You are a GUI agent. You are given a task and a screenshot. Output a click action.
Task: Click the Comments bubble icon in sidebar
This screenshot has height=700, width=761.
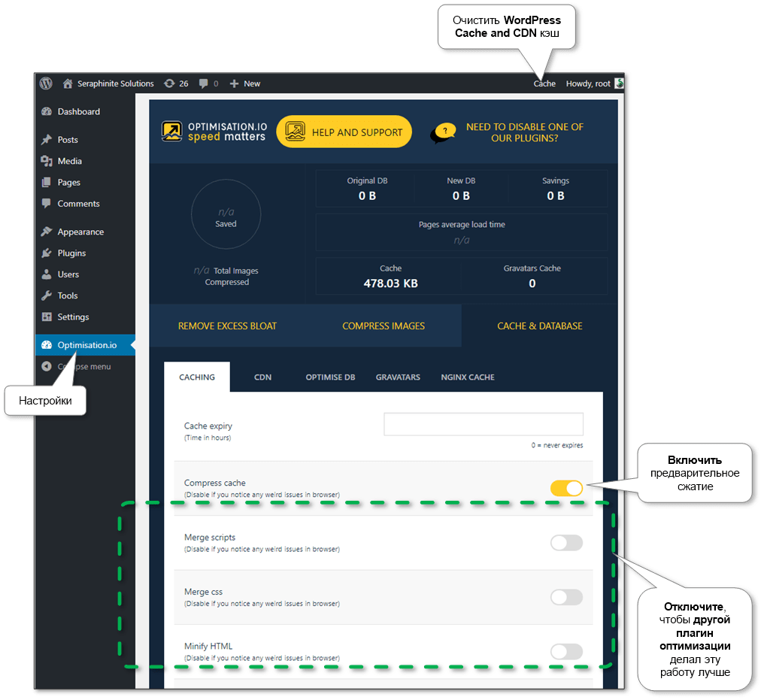pos(47,204)
